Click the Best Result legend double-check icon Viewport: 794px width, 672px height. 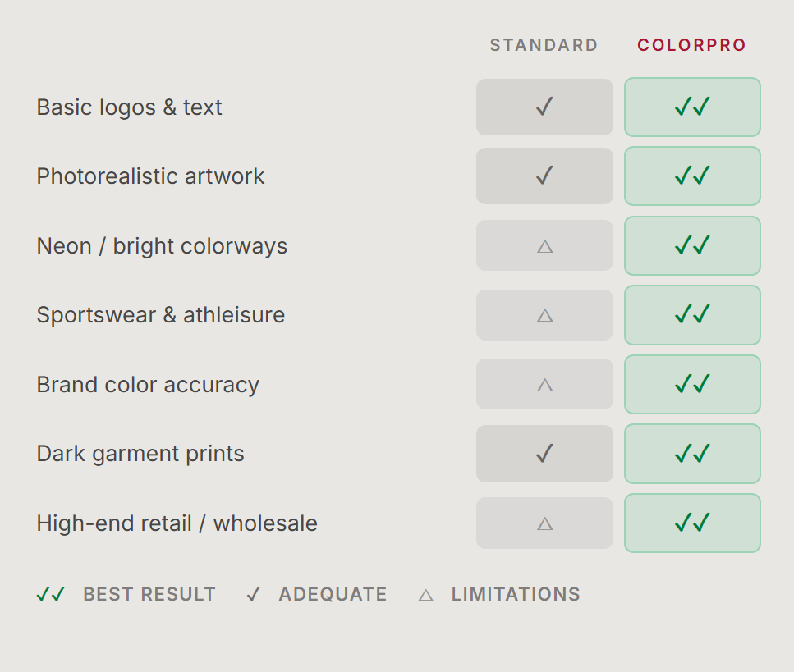tap(51, 595)
